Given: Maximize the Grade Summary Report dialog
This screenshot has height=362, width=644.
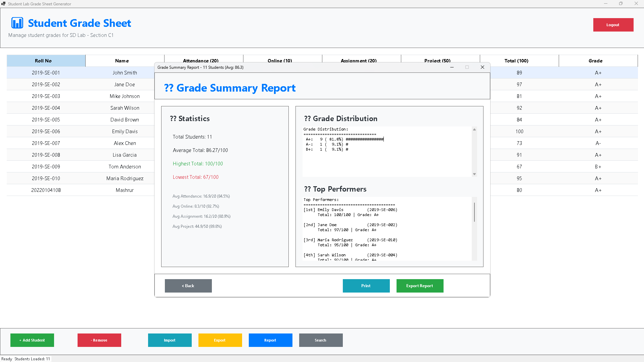Looking at the screenshot, I should coord(467,67).
